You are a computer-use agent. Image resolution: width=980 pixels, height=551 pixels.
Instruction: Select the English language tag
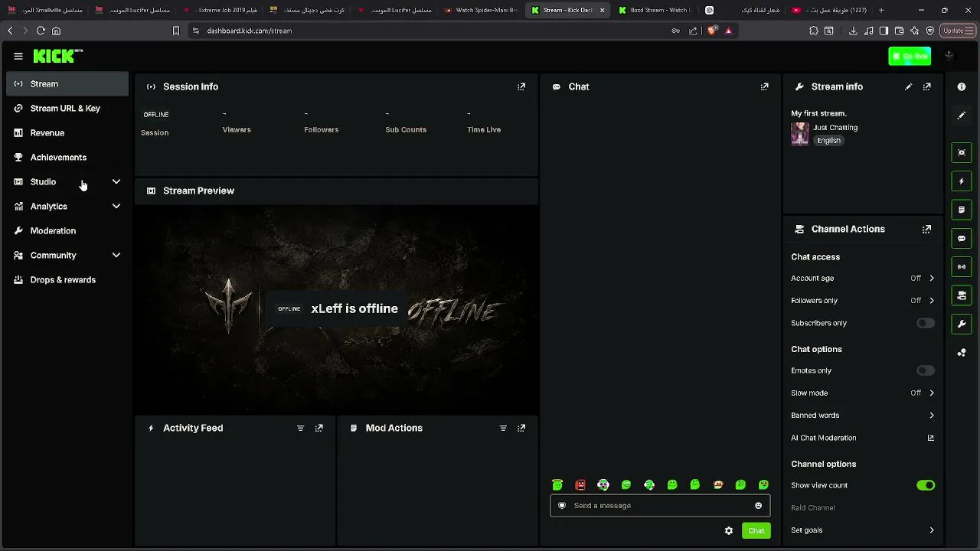pyautogui.click(x=828, y=141)
